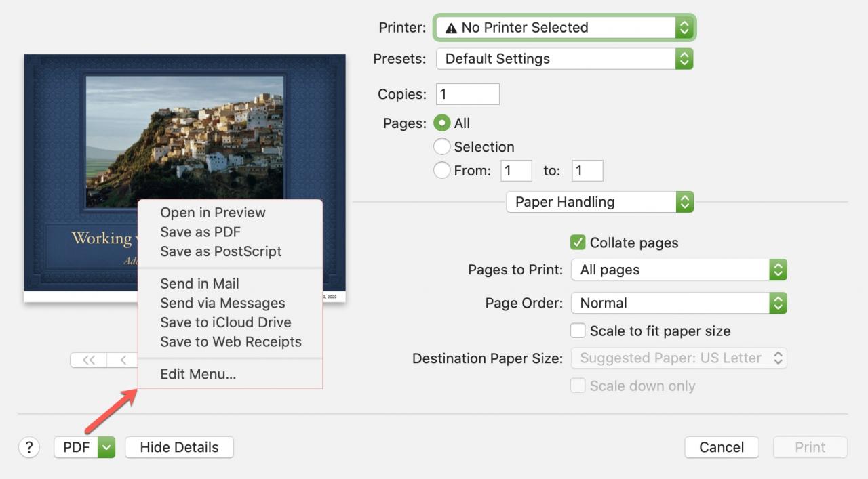Click the Presets dropdown stepper arrows

point(684,59)
